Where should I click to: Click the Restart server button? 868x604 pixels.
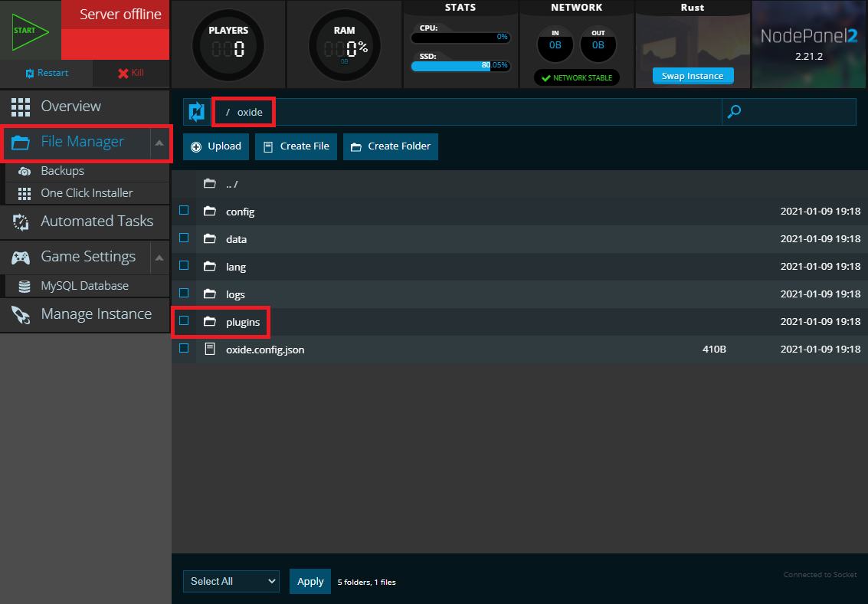[47, 73]
